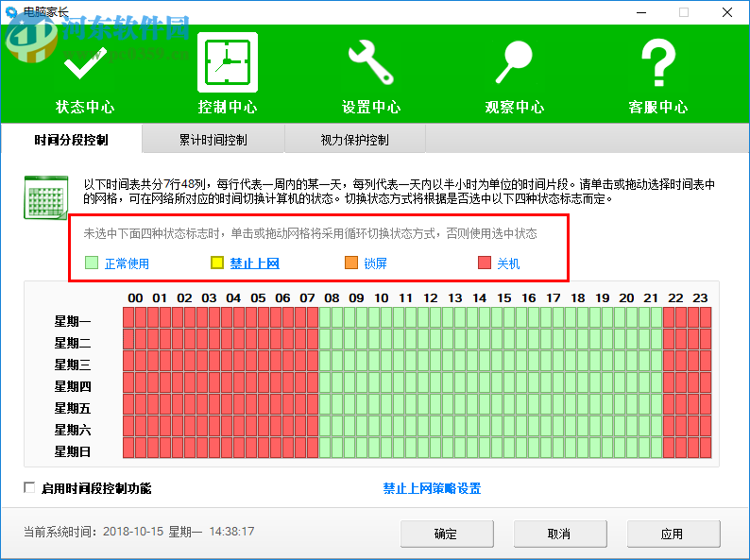Viewport: 750px width, 560px height.
Task: Click the calendar schedule icon beside description
Action: 46,198
